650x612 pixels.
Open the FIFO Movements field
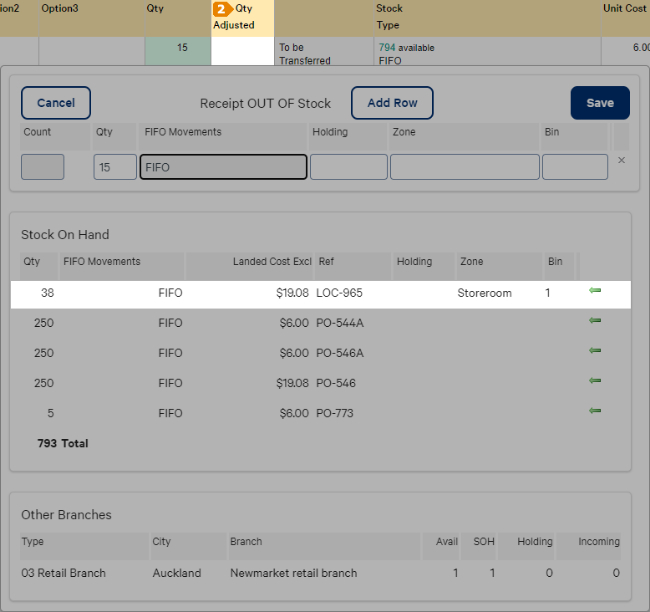pyautogui.click(x=223, y=167)
